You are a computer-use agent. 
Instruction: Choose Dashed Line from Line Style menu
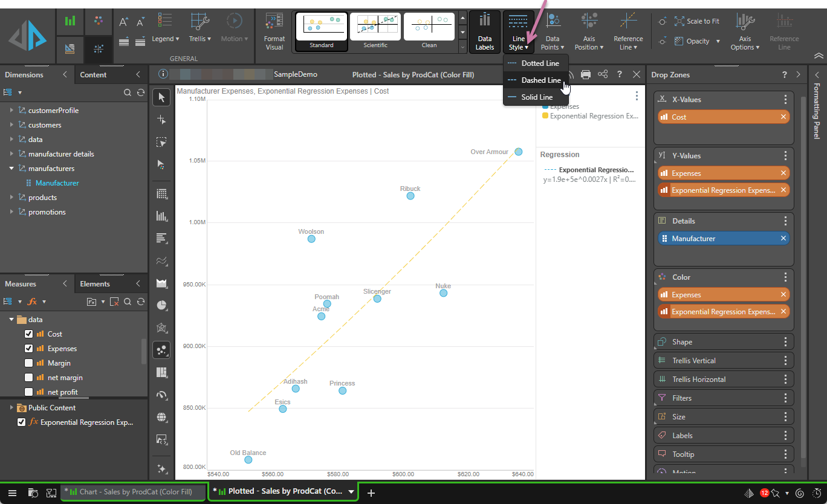point(540,80)
